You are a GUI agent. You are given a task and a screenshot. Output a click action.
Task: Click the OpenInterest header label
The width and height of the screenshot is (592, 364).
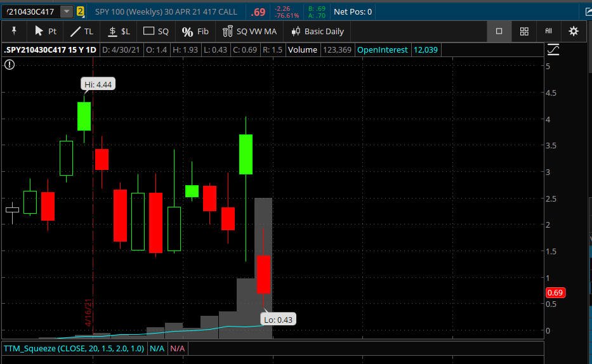[x=382, y=50]
